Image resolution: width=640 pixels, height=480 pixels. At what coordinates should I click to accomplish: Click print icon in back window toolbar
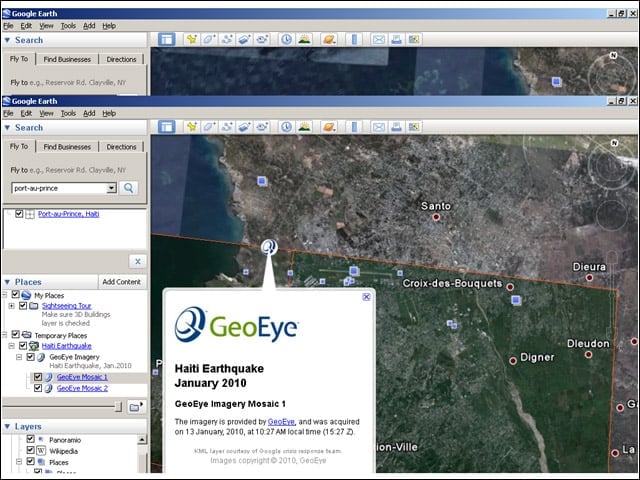396,40
